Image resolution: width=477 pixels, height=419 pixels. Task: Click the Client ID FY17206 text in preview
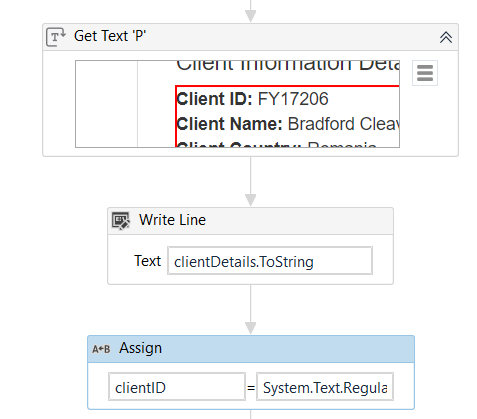click(252, 99)
